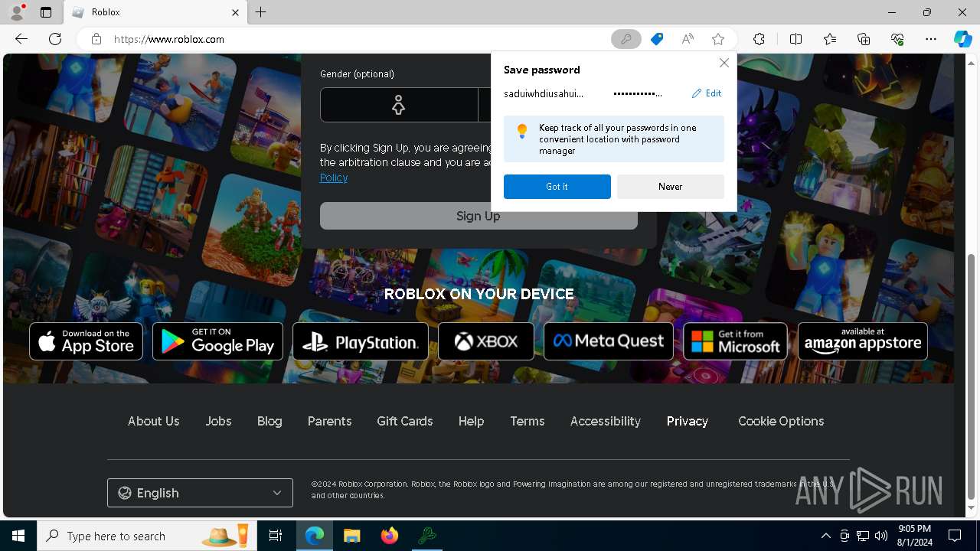Open Task View on taskbar
The width and height of the screenshot is (980, 551).
[276, 536]
